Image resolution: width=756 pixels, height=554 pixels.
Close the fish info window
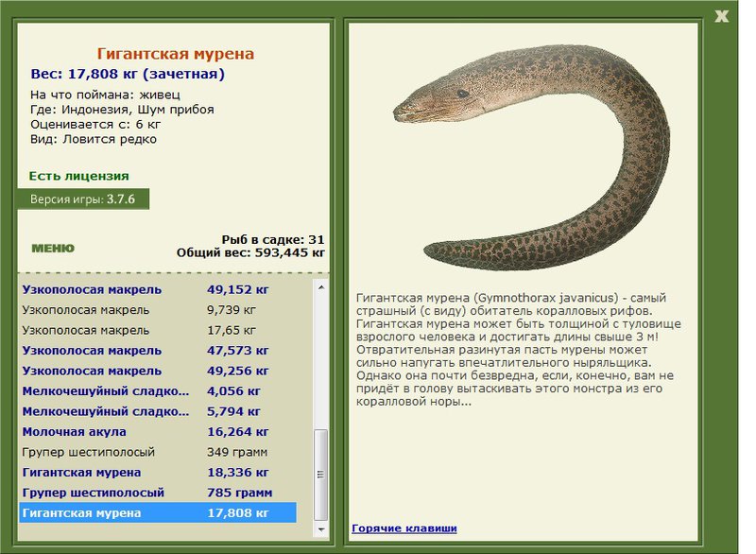pos(721,16)
